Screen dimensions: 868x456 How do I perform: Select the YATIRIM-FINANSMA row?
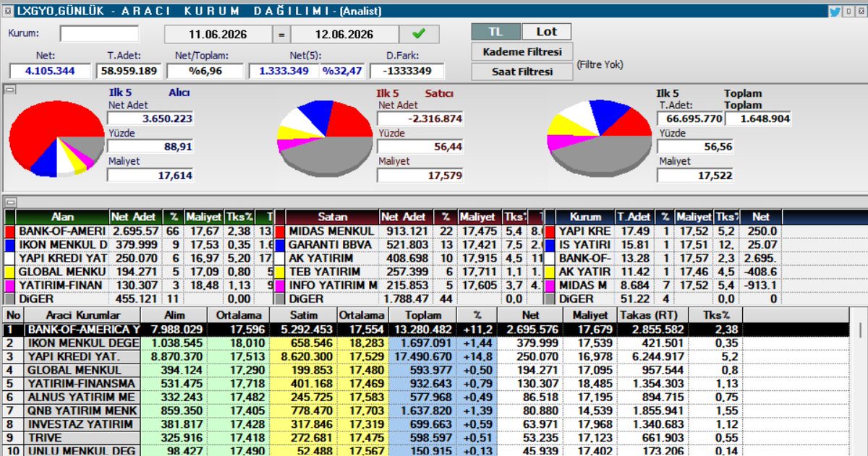[427, 384]
